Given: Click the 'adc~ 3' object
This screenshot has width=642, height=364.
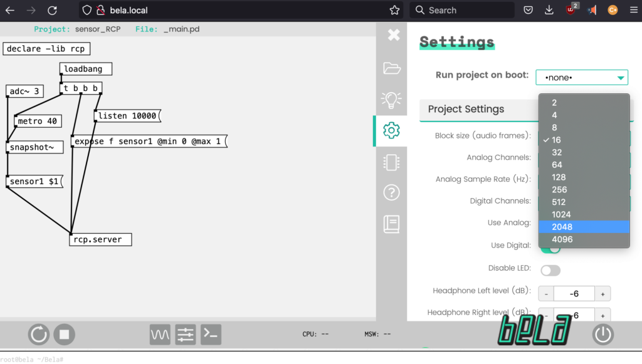Looking at the screenshot, I should pyautogui.click(x=24, y=91).
